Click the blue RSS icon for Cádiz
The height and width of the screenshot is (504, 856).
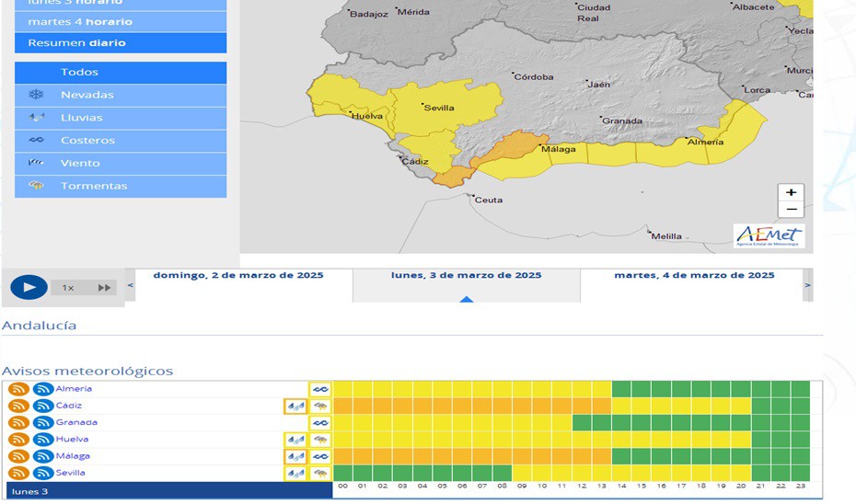point(43,406)
